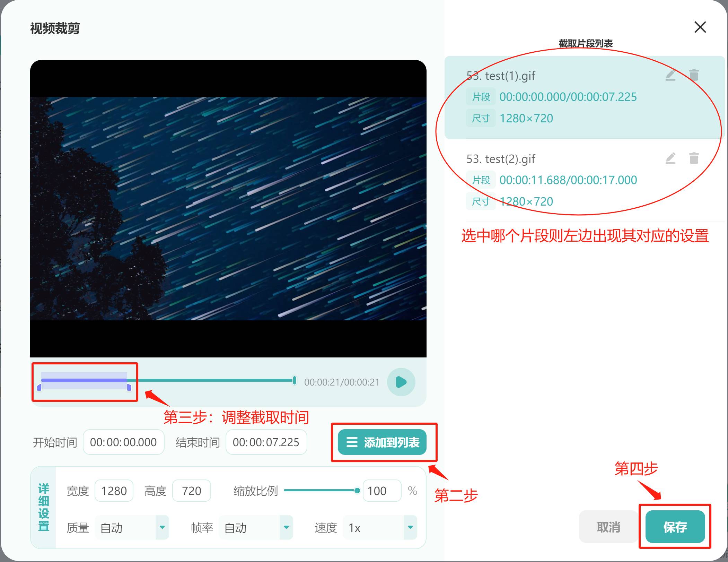Click the 1280×720 size of test(1).gif

[x=526, y=118]
